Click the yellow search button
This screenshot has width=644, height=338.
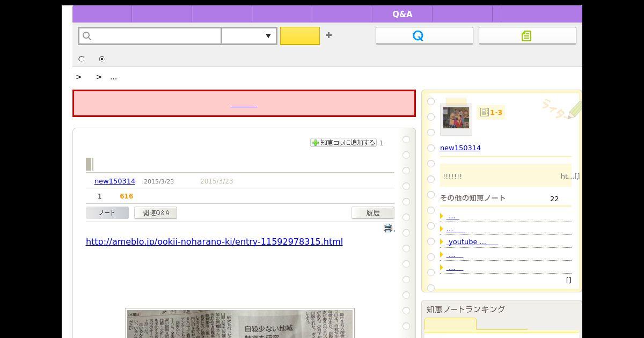(300, 36)
